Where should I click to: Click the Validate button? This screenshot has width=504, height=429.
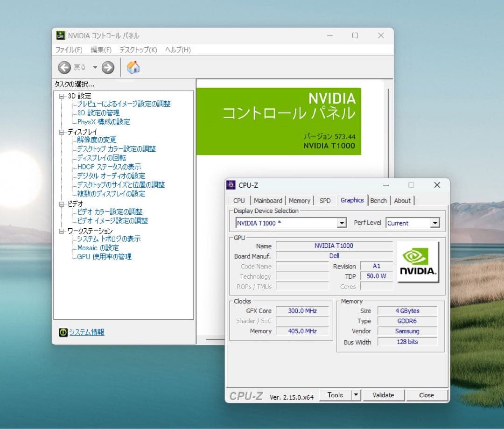383,395
